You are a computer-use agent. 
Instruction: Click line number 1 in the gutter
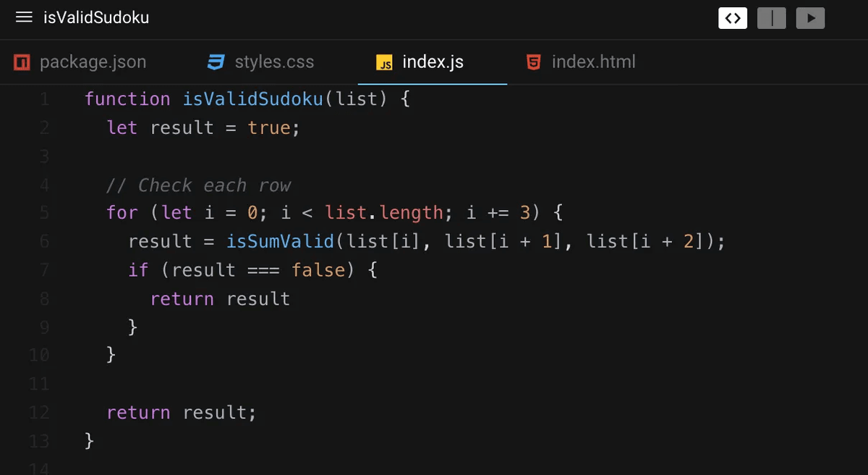44,98
